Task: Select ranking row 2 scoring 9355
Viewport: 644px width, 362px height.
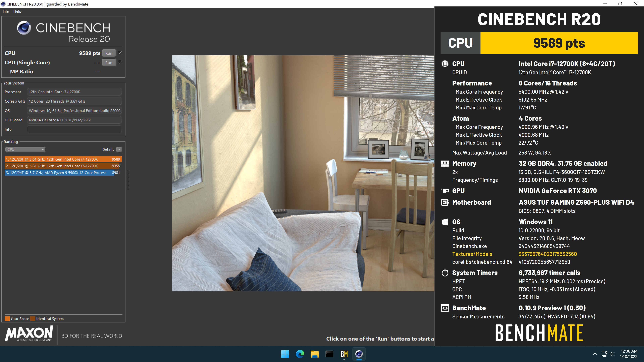Action: point(63,166)
